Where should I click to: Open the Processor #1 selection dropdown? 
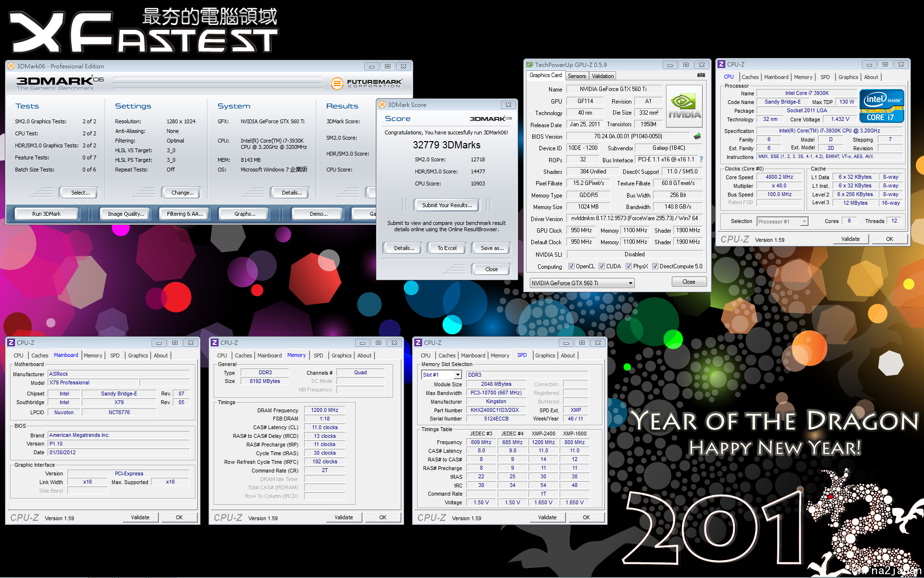pos(782,222)
